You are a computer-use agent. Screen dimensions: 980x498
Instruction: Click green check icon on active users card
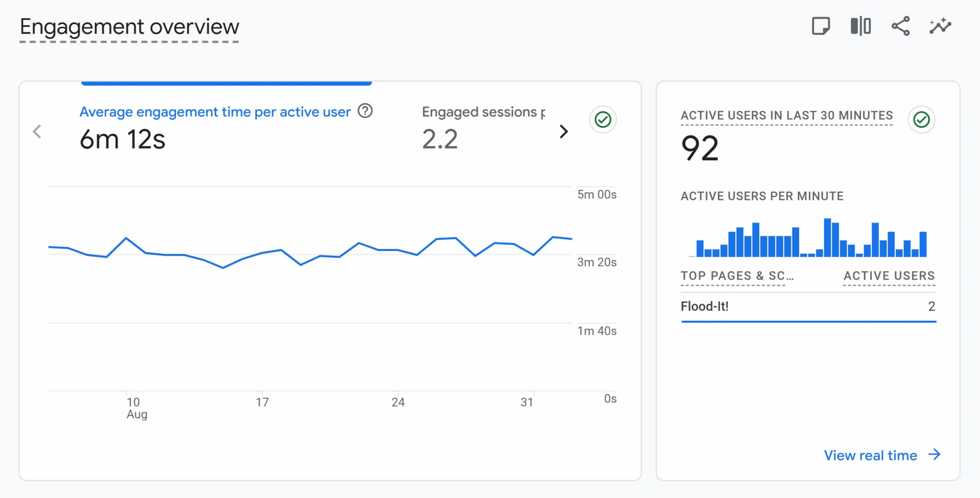coord(921,119)
